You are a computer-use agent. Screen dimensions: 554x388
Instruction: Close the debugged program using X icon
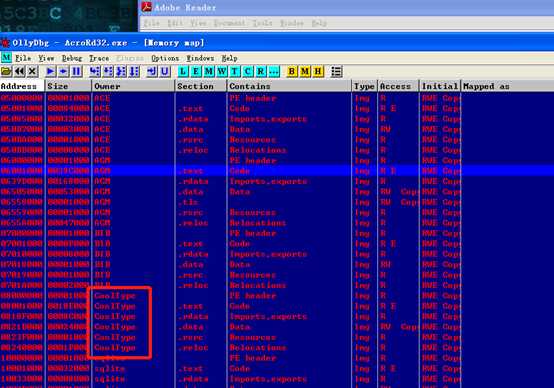(33, 72)
